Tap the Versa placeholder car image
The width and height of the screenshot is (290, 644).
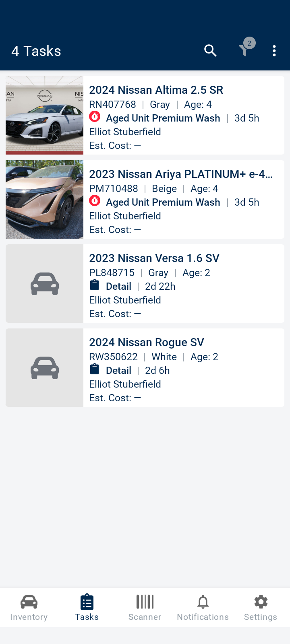pyautogui.click(x=45, y=283)
